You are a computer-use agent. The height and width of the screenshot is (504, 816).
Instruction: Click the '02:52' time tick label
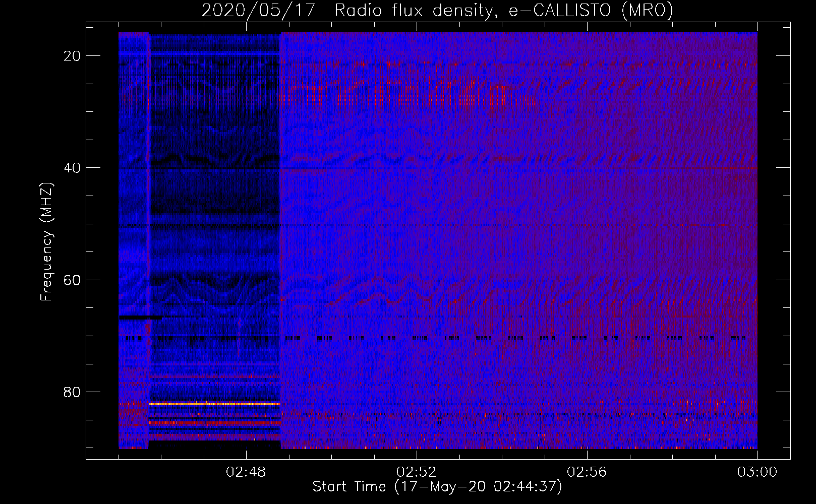click(x=417, y=472)
